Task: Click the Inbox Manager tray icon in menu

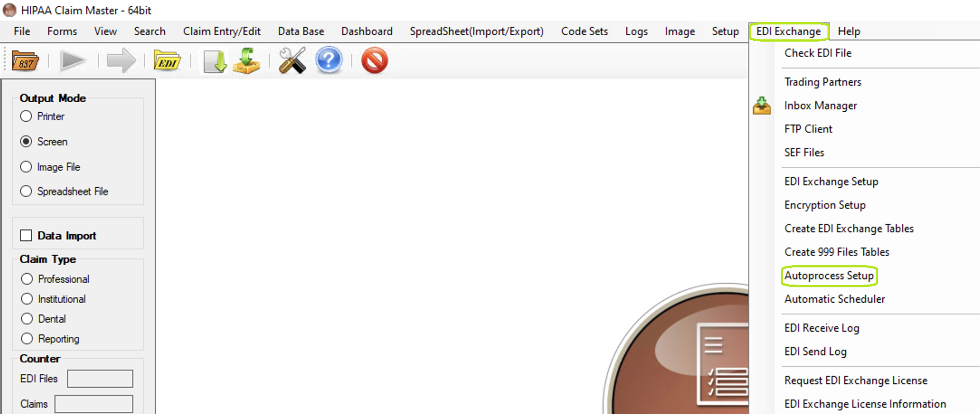Action: pos(762,106)
